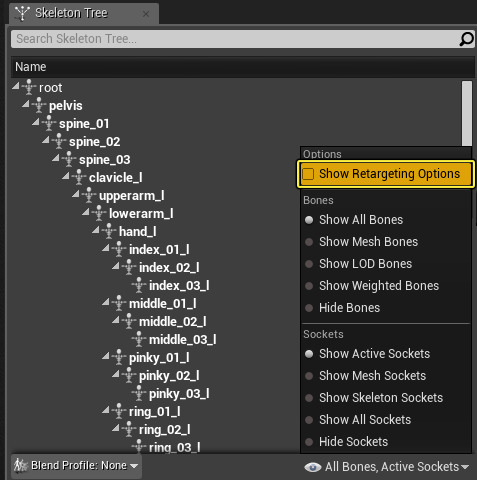Click the bone icon beside spine_02
Image resolution: width=477 pixels, height=480 pixels.
point(59,141)
